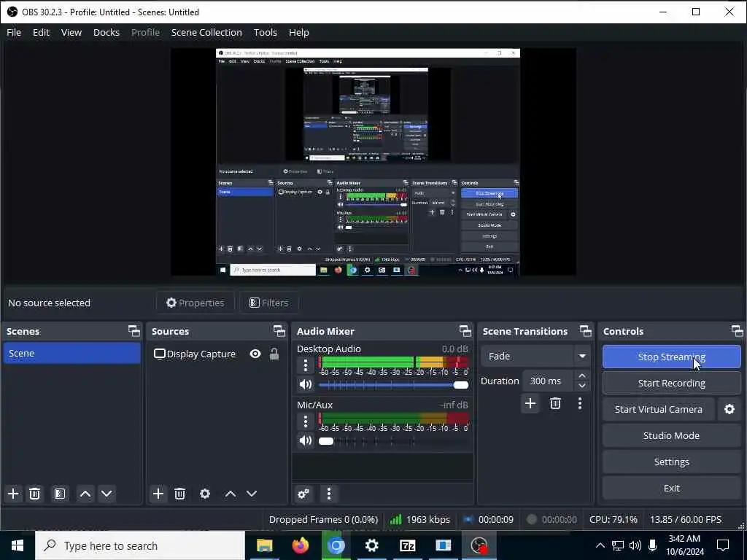The height and width of the screenshot is (560, 747).
Task: Open virtual camera settings gear
Action: (729, 410)
